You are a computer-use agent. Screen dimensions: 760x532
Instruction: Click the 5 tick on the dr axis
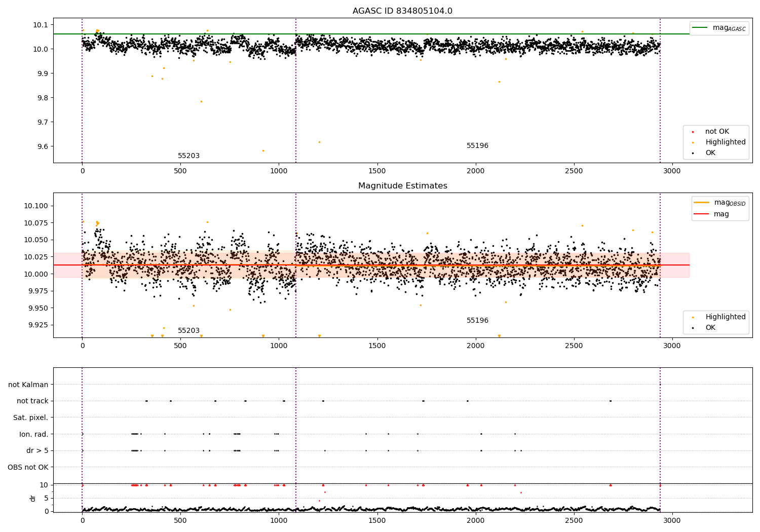tap(47, 499)
